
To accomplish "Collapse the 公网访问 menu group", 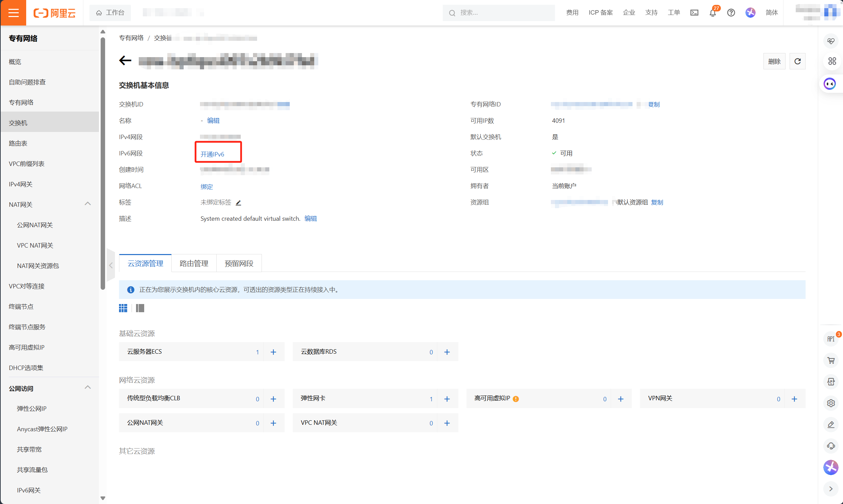I will click(87, 388).
